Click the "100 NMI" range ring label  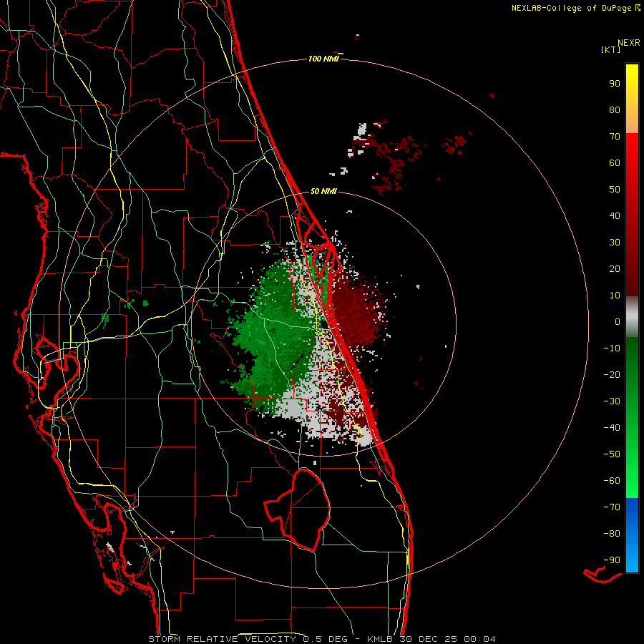click(323, 59)
